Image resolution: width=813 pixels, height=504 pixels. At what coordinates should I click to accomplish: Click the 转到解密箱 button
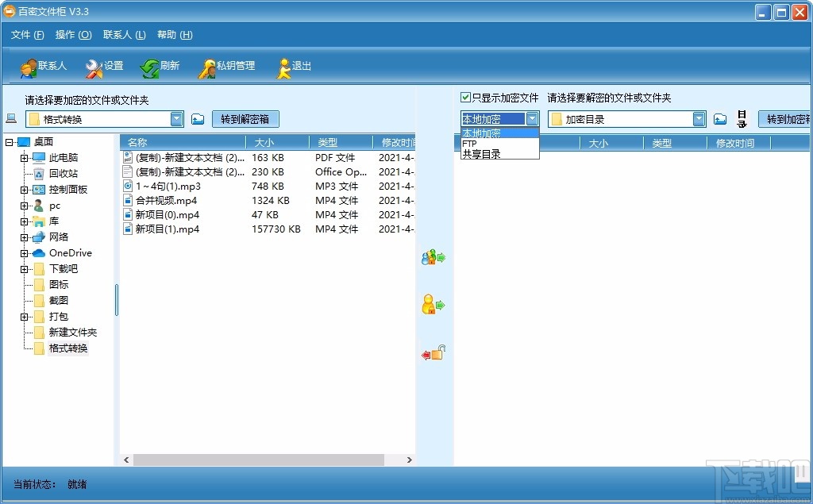click(245, 117)
